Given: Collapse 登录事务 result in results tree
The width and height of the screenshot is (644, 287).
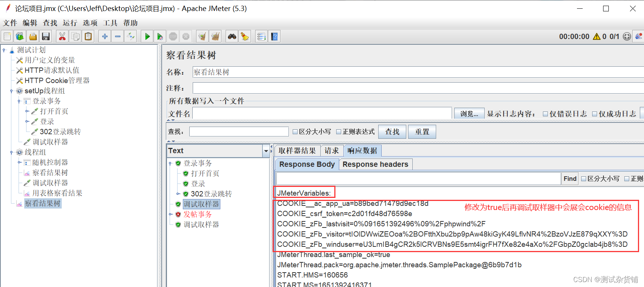Looking at the screenshot, I should pyautogui.click(x=170, y=163).
